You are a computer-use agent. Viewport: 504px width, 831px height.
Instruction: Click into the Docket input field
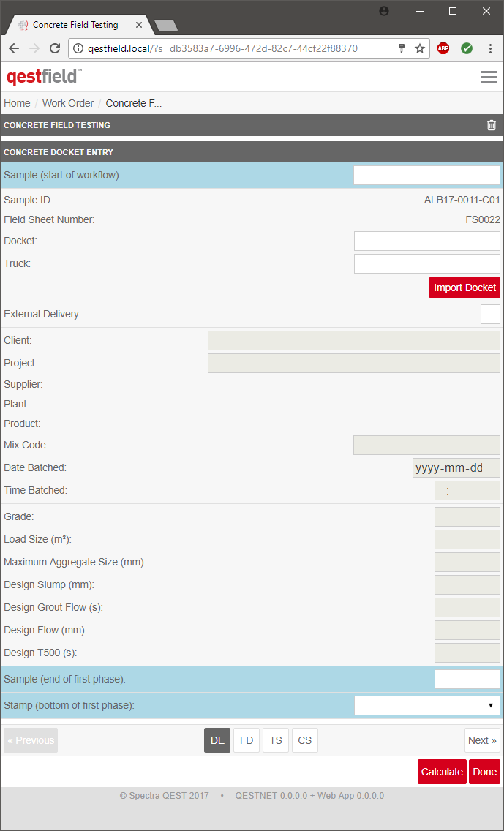[427, 241]
